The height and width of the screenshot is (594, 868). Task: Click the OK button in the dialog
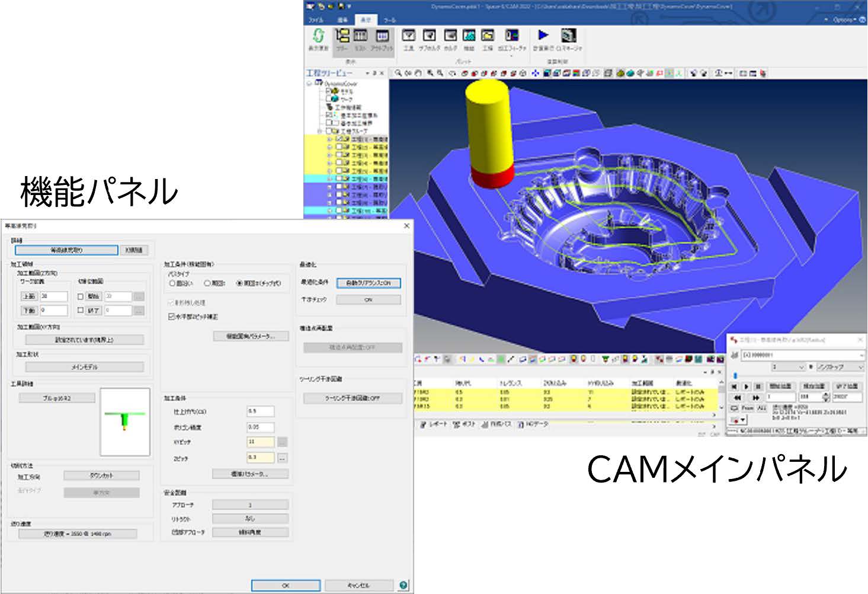[286, 585]
